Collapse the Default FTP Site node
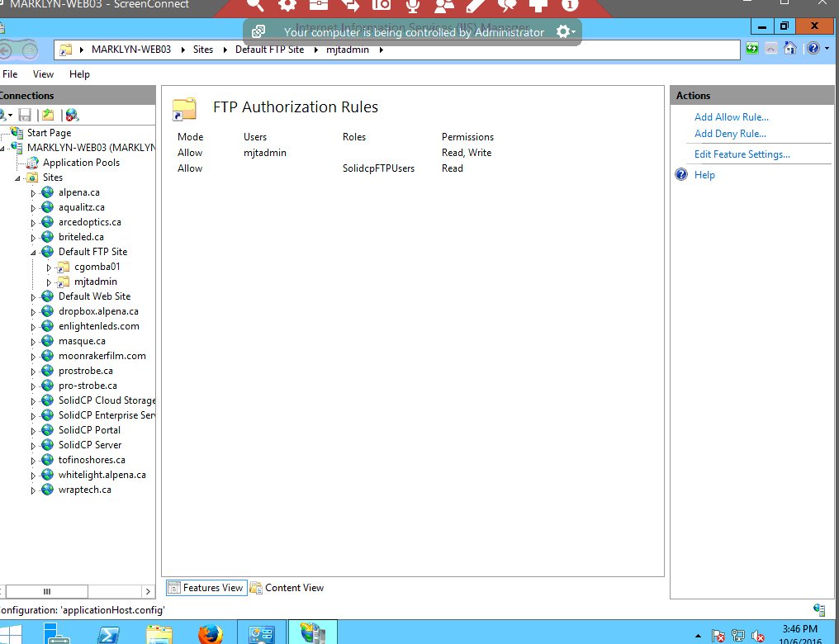Viewport: 839px width, 644px height. [x=33, y=253]
